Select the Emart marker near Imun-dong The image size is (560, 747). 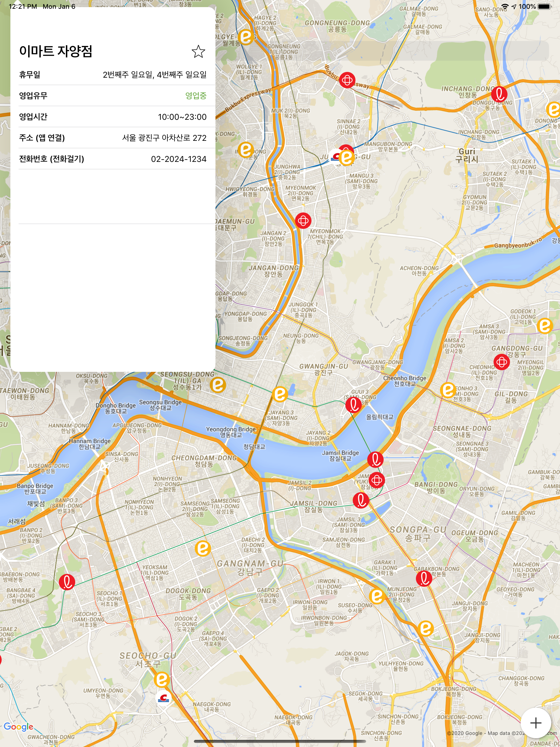coord(246,150)
